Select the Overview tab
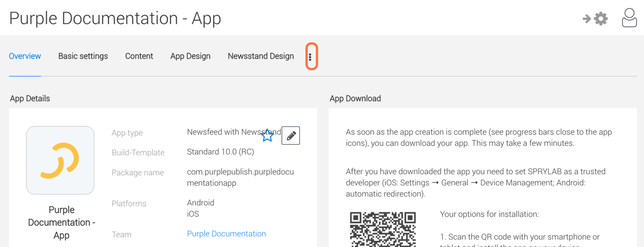This screenshot has width=644, height=247. 25,56
